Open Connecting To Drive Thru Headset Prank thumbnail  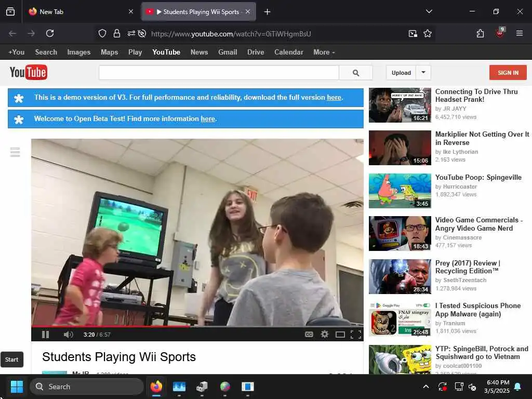[x=400, y=105]
